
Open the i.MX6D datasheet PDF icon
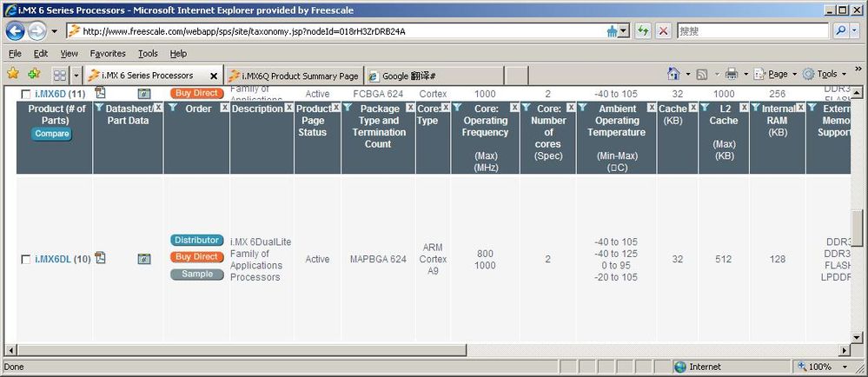point(100,92)
